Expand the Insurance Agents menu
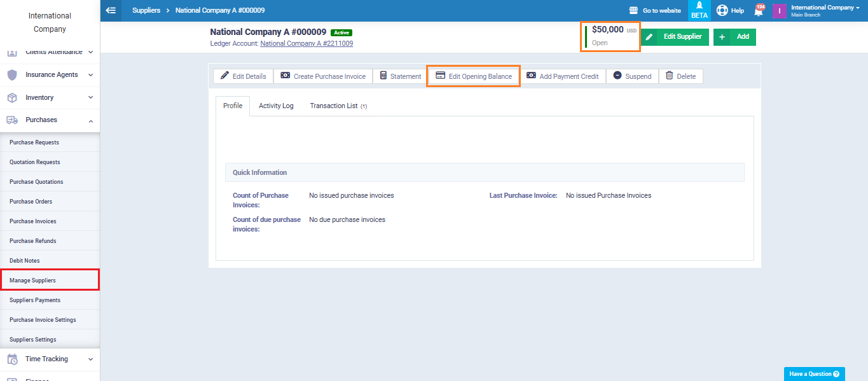868x381 pixels. (50, 75)
